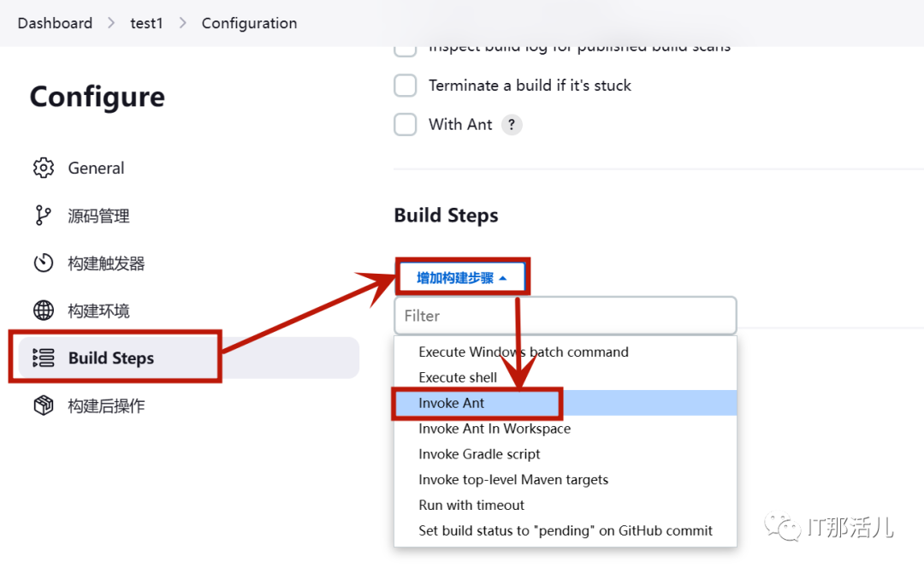Click the Build Steps list icon
This screenshot has height=568, width=924.
click(44, 358)
